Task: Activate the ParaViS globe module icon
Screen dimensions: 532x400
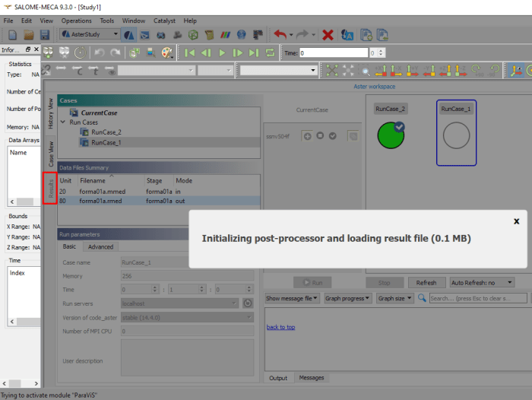Action: [241, 35]
